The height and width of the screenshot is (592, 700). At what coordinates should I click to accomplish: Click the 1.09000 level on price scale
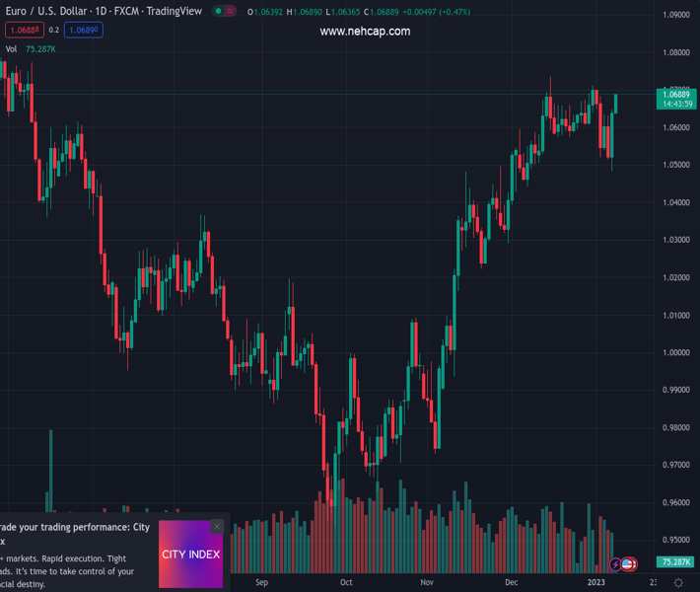pos(676,15)
